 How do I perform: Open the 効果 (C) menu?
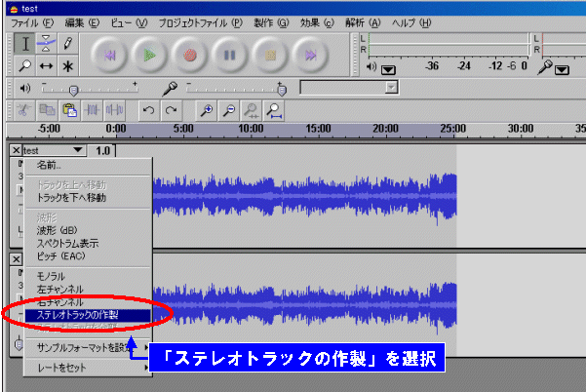click(317, 23)
